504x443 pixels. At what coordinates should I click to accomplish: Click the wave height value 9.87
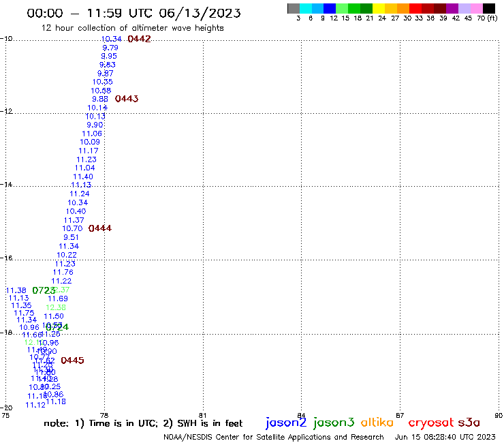pos(106,74)
